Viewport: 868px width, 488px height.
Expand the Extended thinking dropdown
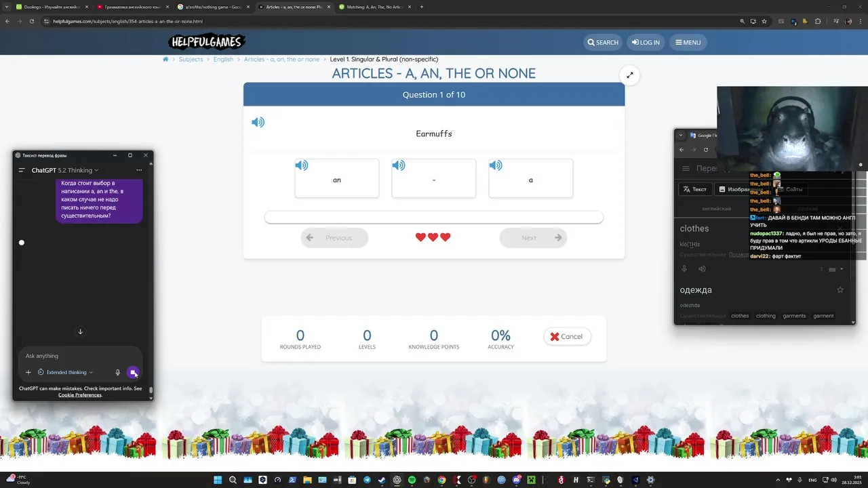point(66,372)
